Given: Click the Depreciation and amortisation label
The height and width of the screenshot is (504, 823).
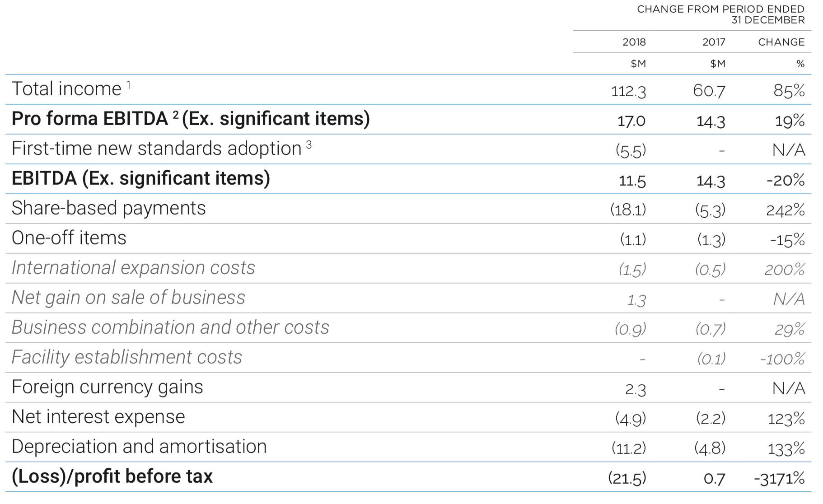Looking at the screenshot, I should 139,447.
